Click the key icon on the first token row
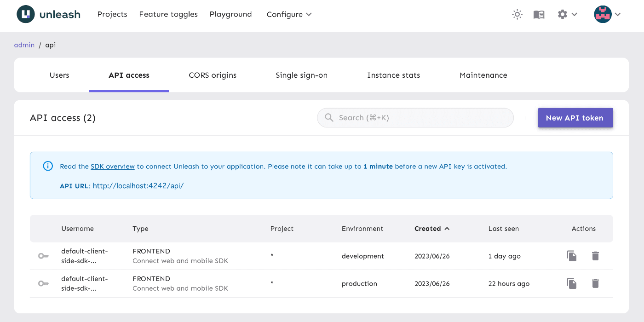This screenshot has height=322, width=644. point(43,256)
